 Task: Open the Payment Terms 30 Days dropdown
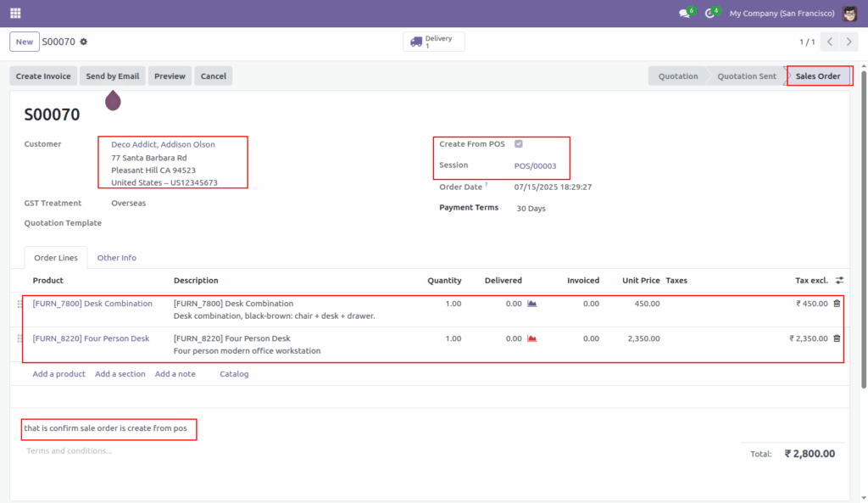[532, 208]
